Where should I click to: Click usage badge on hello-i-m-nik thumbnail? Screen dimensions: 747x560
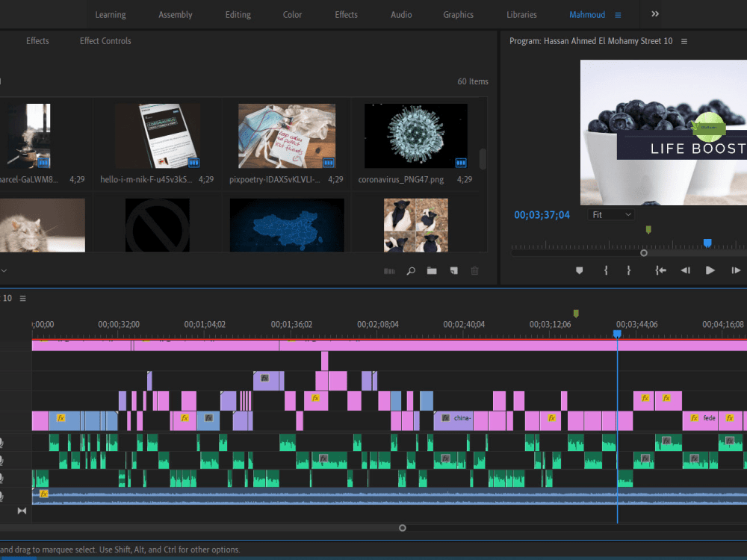[x=194, y=162]
